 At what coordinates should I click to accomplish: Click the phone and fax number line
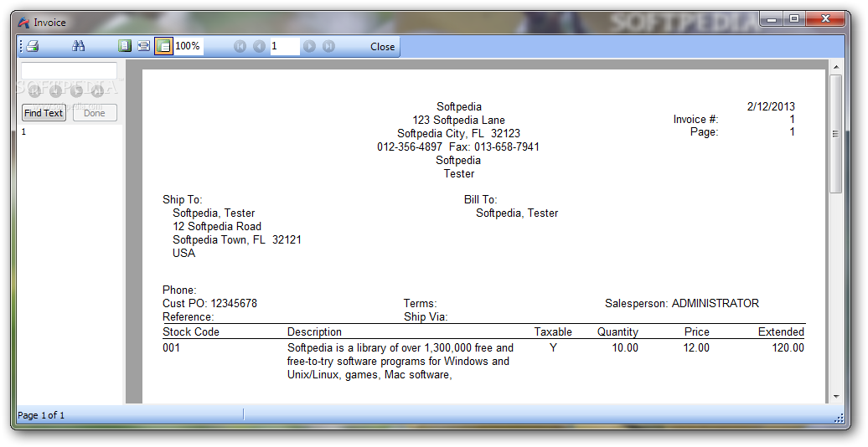tap(458, 146)
